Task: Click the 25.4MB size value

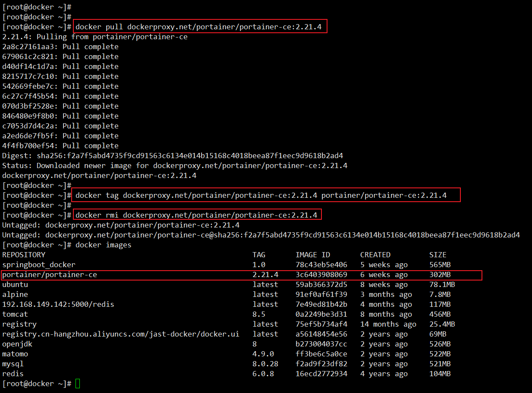Action: point(442,324)
